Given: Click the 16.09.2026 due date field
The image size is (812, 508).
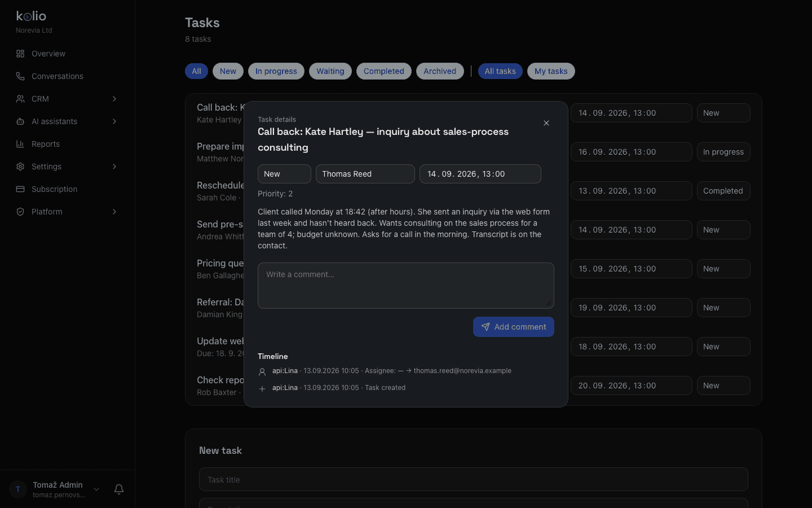Looking at the screenshot, I should pos(632,152).
